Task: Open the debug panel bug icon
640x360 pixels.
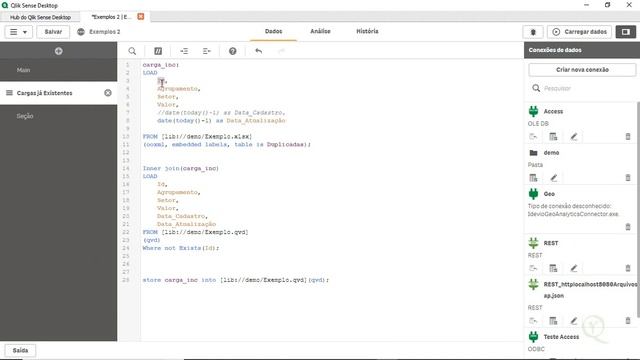Action: [533, 32]
